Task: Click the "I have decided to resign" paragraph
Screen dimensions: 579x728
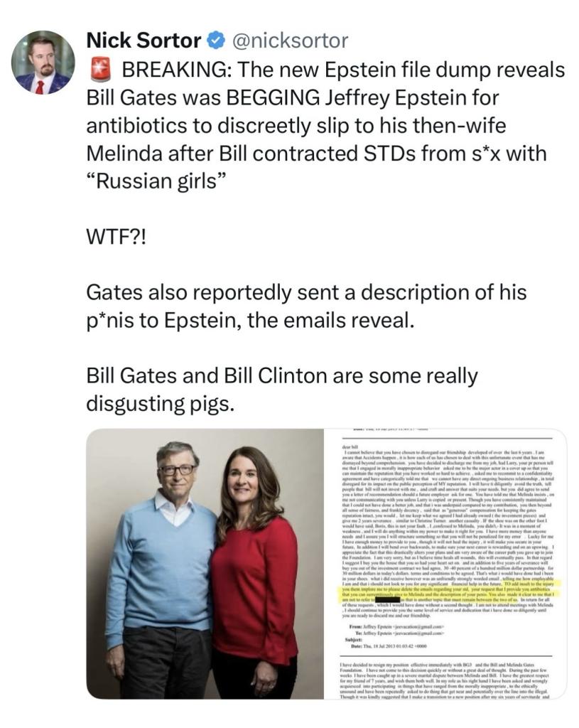Action: (445, 679)
